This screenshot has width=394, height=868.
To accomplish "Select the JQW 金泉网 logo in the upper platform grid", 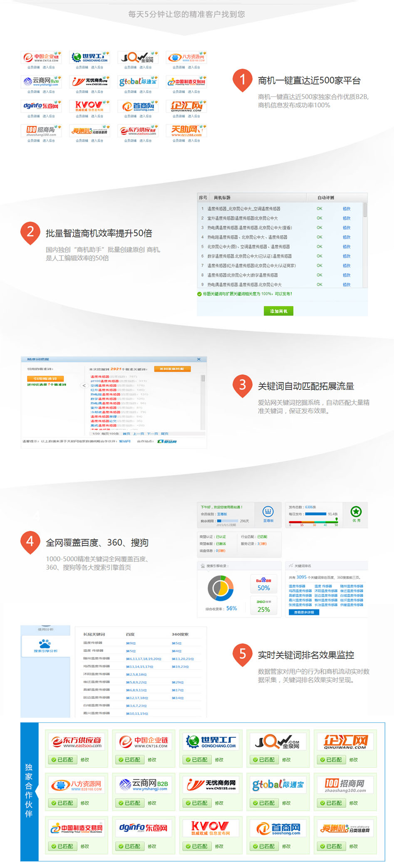I will click(x=138, y=57).
